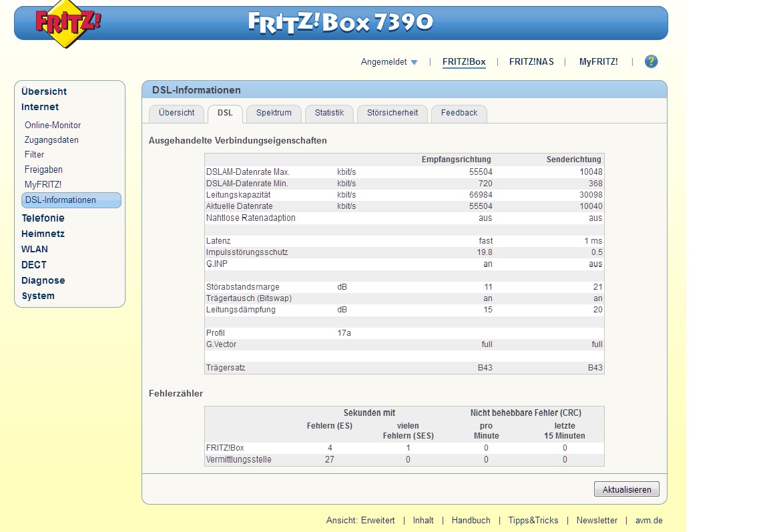Click the Fehlerzähler section heading
769x532 pixels.
click(176, 393)
